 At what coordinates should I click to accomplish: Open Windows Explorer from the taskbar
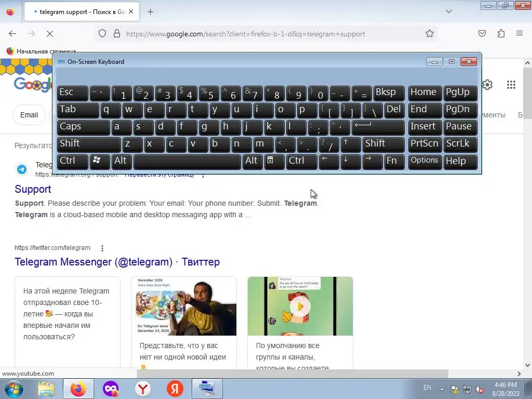point(46,389)
